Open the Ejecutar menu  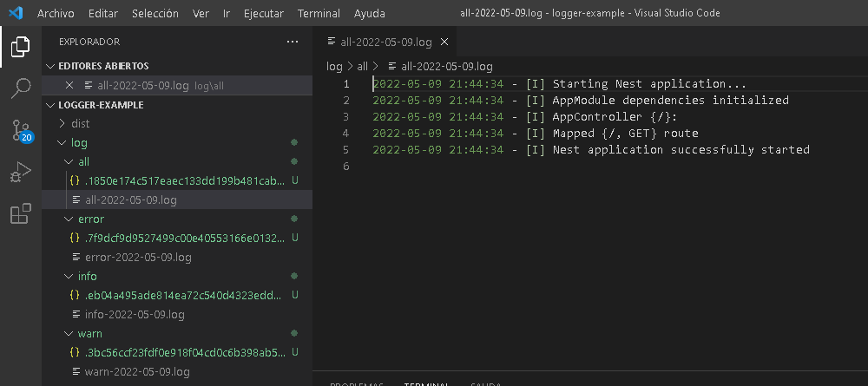(x=264, y=13)
